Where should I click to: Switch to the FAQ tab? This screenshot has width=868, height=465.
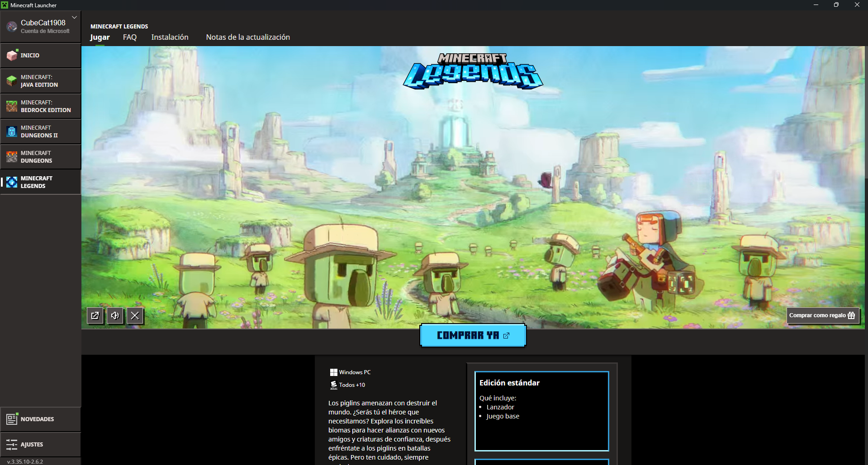click(130, 37)
